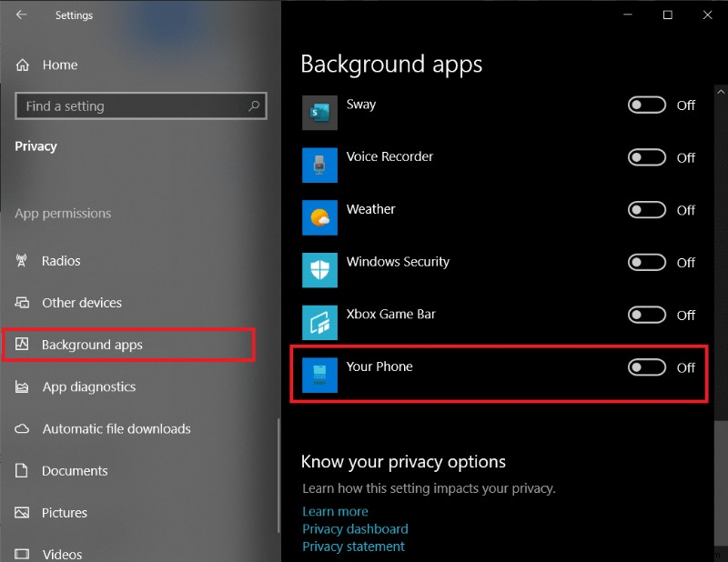The image size is (728, 562).
Task: Click the Documents page icon
Action: pos(21,470)
